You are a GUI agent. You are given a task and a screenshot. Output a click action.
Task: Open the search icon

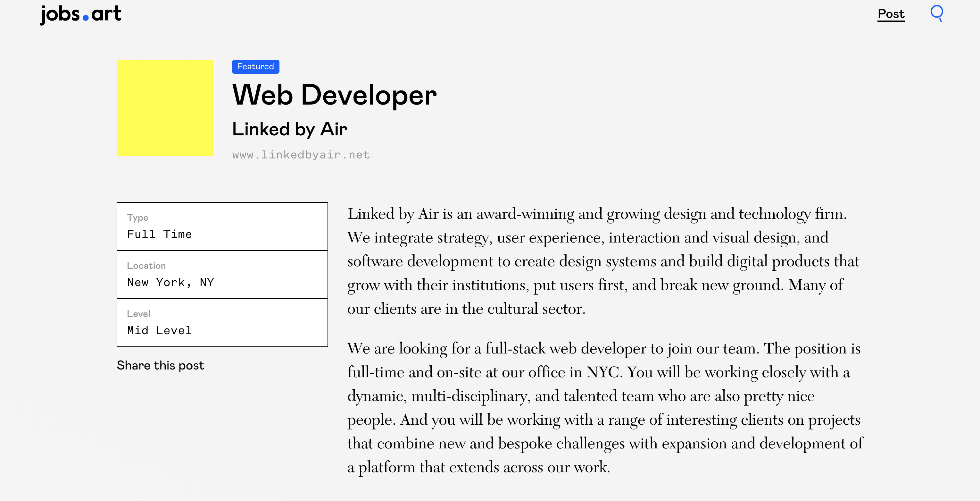[x=937, y=14]
